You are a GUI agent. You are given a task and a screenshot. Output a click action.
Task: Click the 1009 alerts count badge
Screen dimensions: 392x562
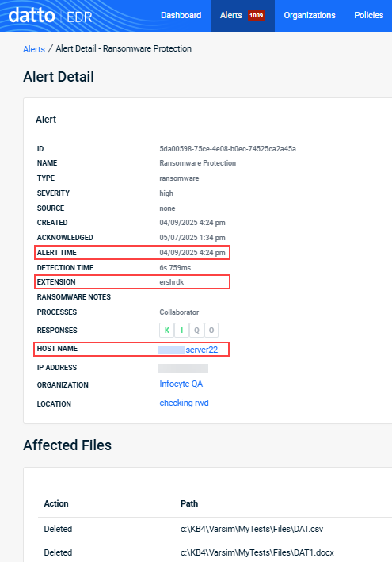point(257,15)
